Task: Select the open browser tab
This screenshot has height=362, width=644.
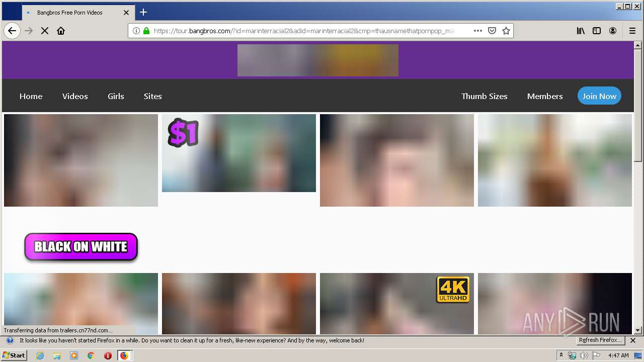Action: pyautogui.click(x=78, y=13)
